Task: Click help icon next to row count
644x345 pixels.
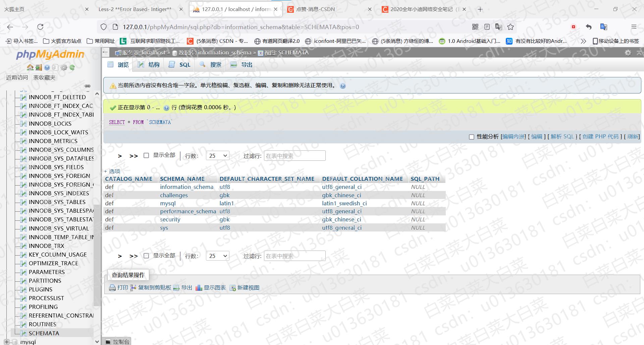Action: tap(166, 108)
